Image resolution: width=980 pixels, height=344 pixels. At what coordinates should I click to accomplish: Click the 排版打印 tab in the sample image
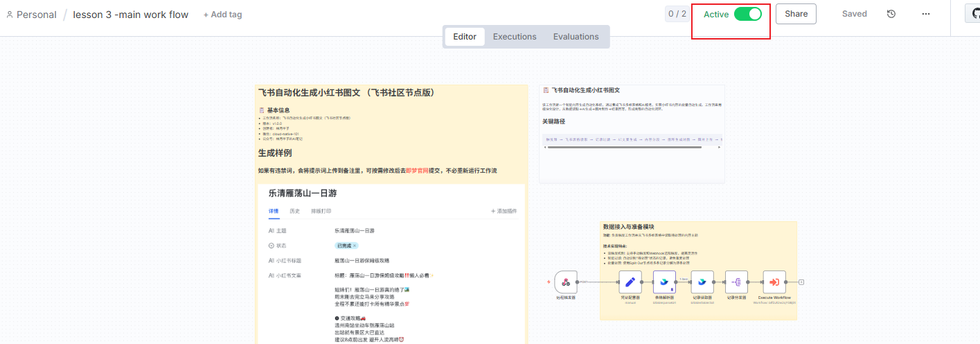pos(321,211)
